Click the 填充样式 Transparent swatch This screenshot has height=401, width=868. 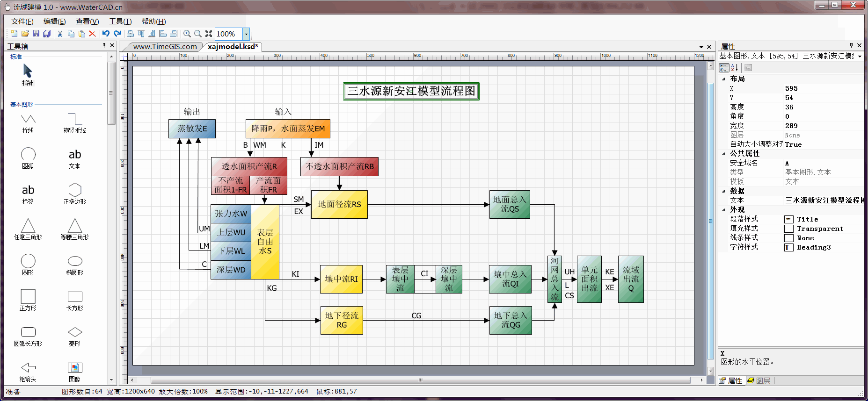click(789, 229)
